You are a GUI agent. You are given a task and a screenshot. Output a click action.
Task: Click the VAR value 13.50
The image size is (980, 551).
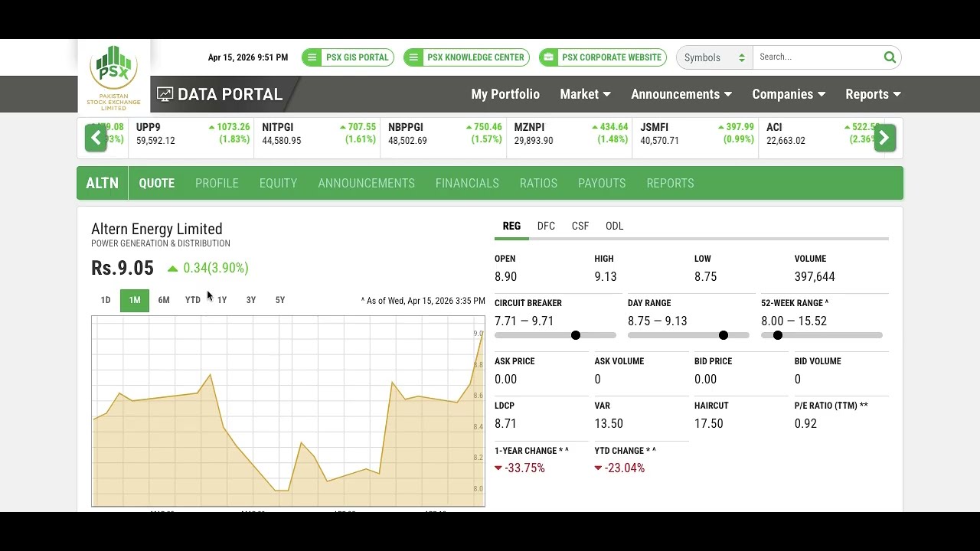coord(609,423)
